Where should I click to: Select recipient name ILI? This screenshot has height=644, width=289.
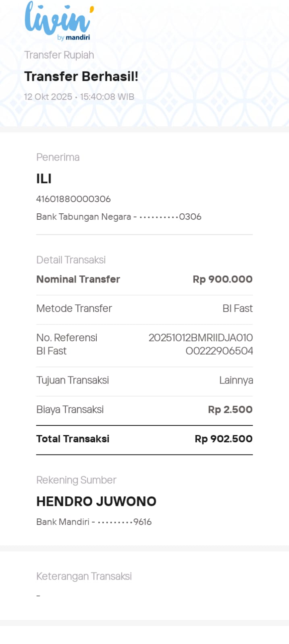[x=44, y=179]
